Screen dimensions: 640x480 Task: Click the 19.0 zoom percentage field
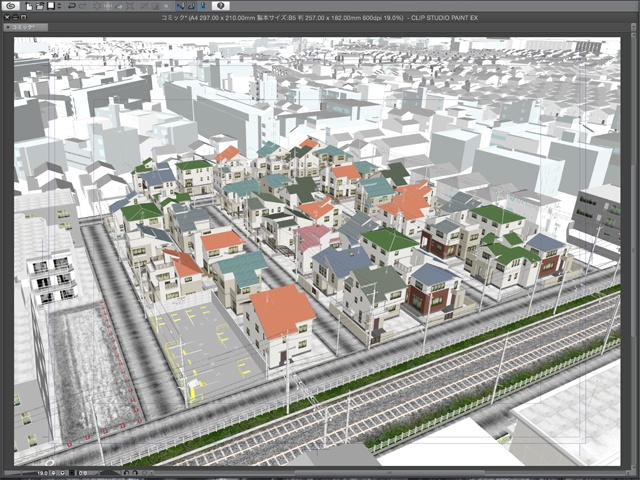click(x=45, y=472)
